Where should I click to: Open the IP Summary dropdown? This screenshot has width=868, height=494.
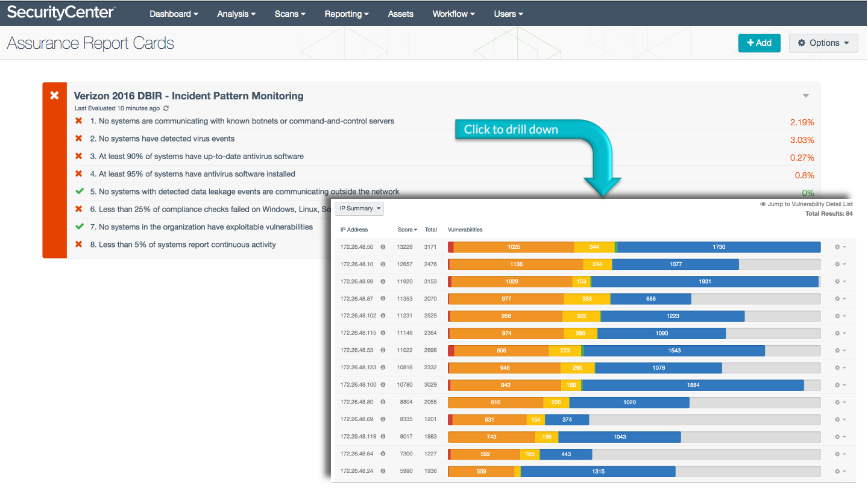(359, 208)
